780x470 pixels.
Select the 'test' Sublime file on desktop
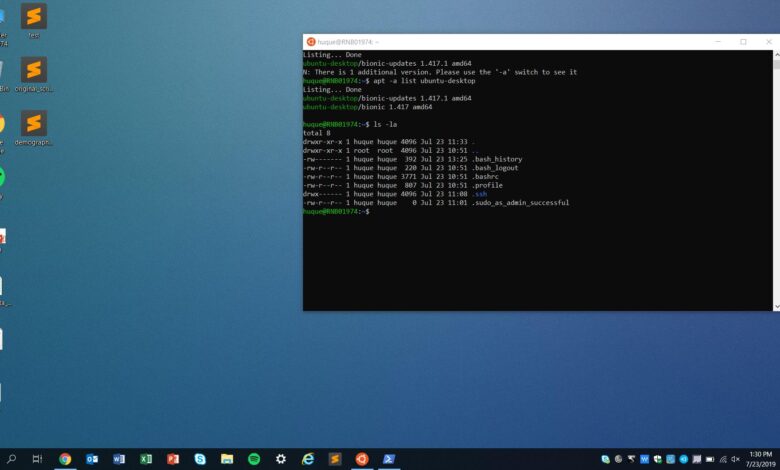34,20
